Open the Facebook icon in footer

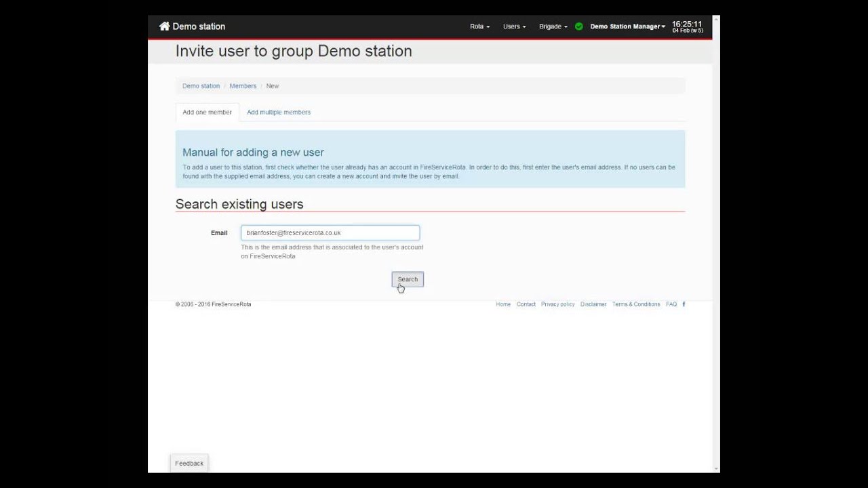pos(684,304)
